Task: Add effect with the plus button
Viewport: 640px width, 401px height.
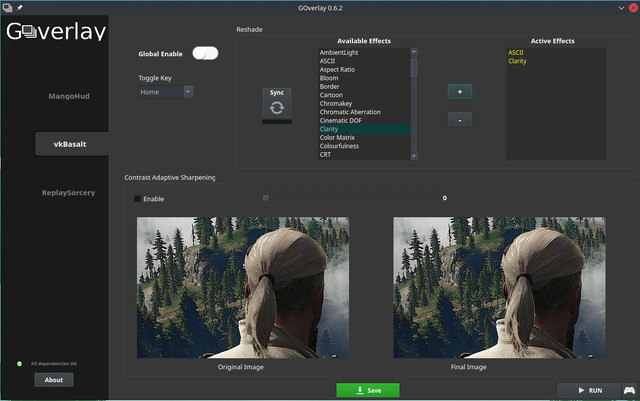Action: [x=459, y=91]
